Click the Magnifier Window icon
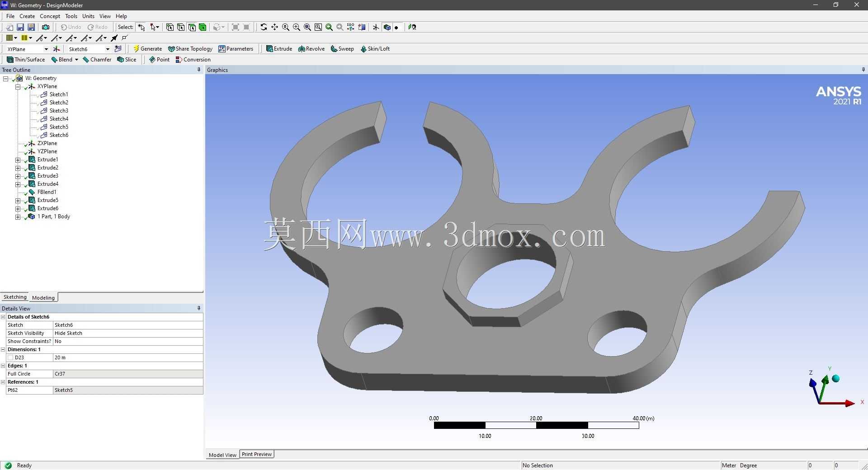 coord(318,27)
